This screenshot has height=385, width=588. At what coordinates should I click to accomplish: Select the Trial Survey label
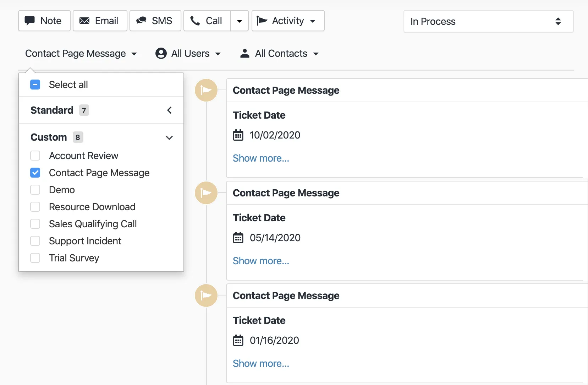point(74,258)
